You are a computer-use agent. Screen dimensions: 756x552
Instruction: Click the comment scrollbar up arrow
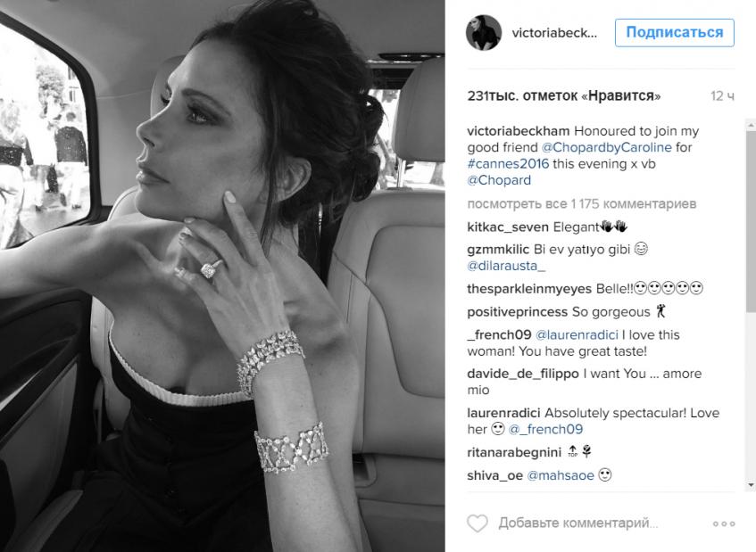tap(751, 125)
